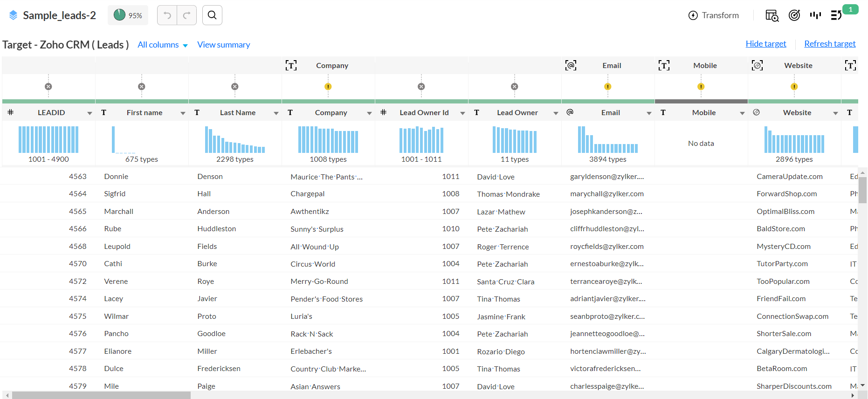Click the redo arrow button
The width and height of the screenshot is (868, 399).
coord(186,15)
